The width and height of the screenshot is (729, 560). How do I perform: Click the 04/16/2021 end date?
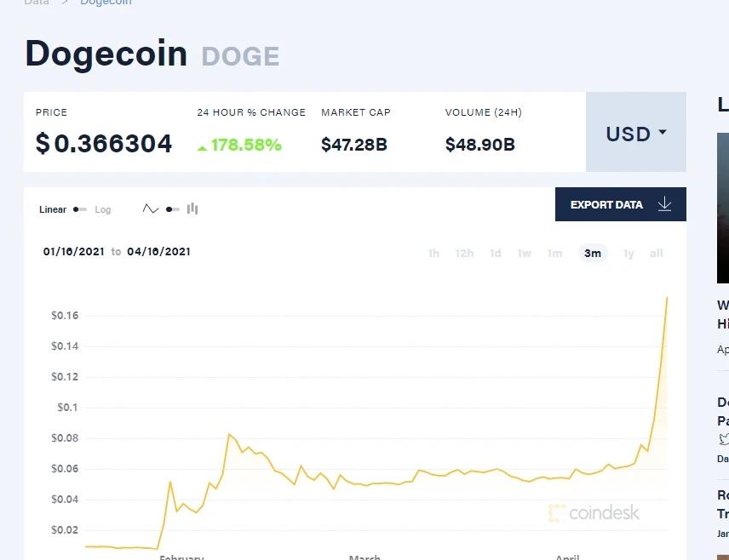tap(159, 252)
